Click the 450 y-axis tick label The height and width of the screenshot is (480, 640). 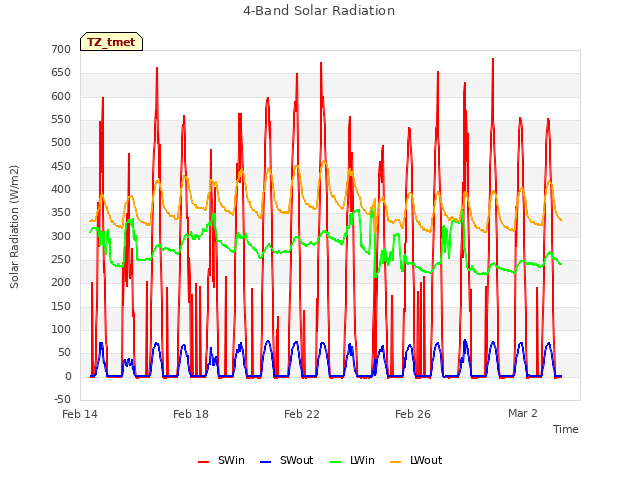[x=61, y=167]
